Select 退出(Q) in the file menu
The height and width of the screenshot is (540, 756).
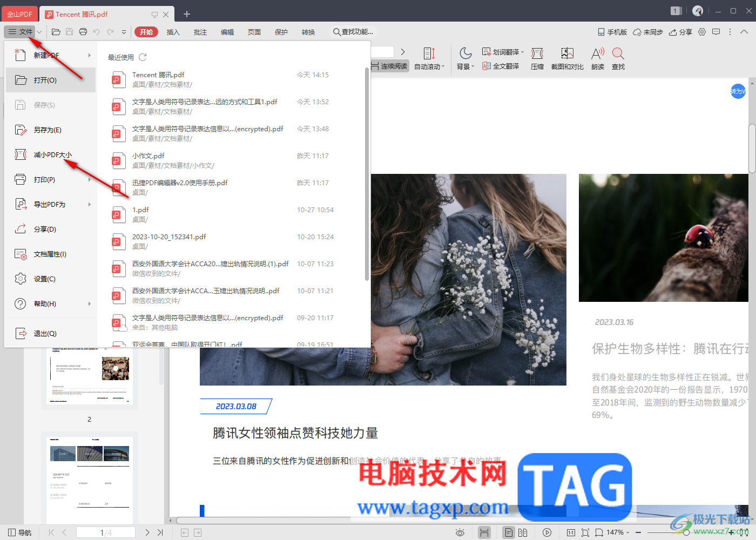51,334
